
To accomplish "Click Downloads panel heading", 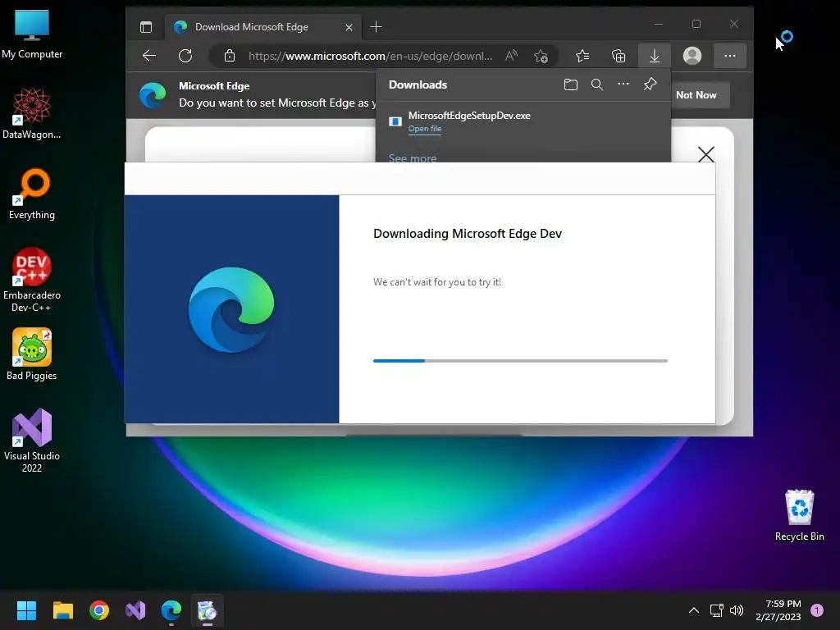I will (418, 84).
